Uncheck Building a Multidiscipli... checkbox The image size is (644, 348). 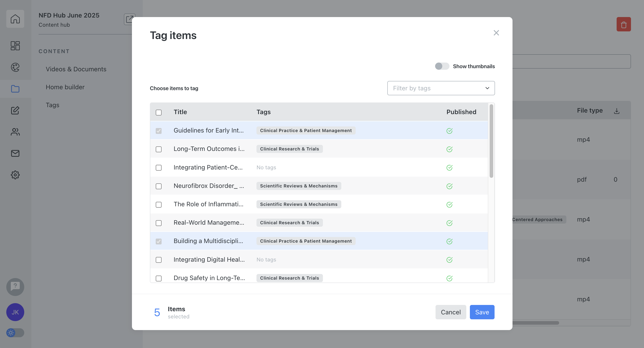click(x=158, y=241)
